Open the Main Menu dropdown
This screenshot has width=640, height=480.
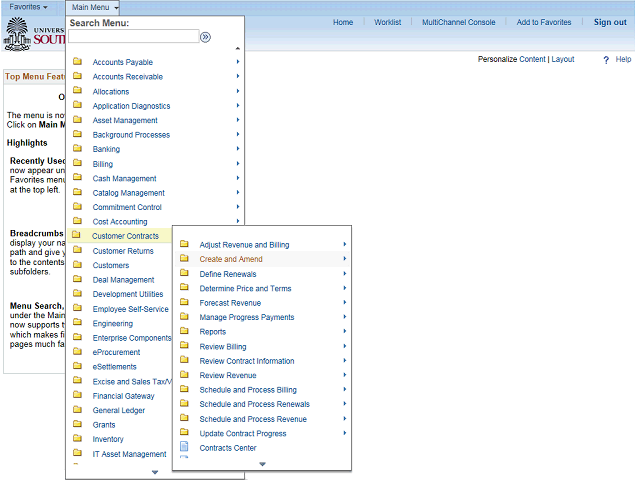coord(95,7)
